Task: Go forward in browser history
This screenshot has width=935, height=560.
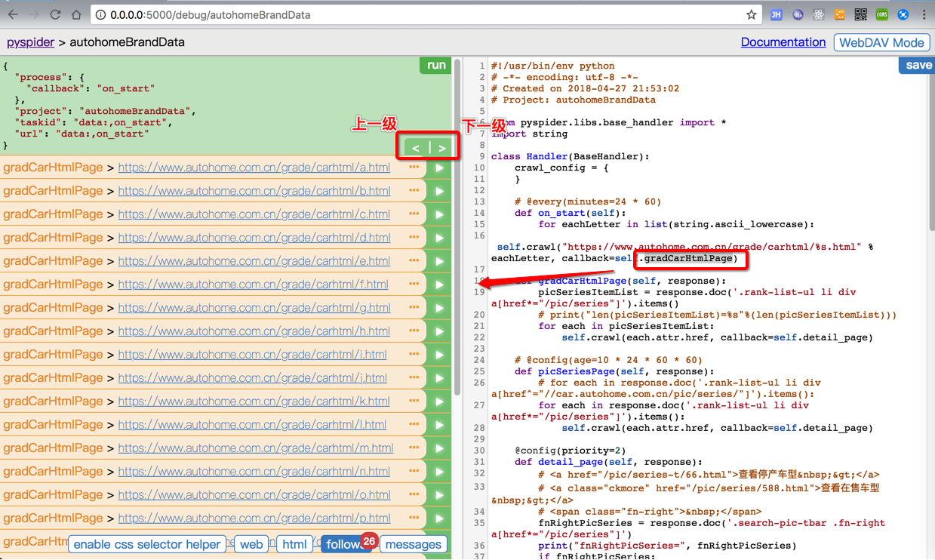Action: [x=34, y=14]
